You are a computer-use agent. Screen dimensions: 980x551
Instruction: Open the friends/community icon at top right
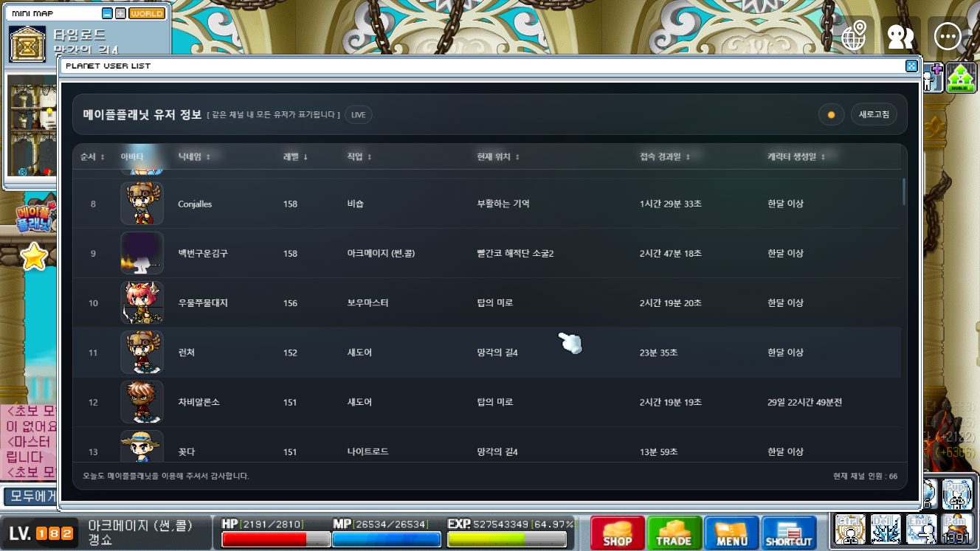(x=900, y=35)
